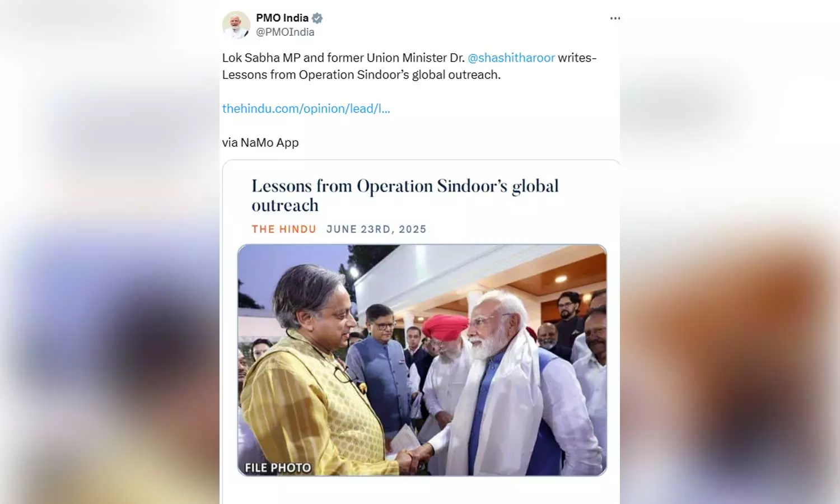Select the THE HINDU source label
840x504 pixels.
tap(284, 229)
